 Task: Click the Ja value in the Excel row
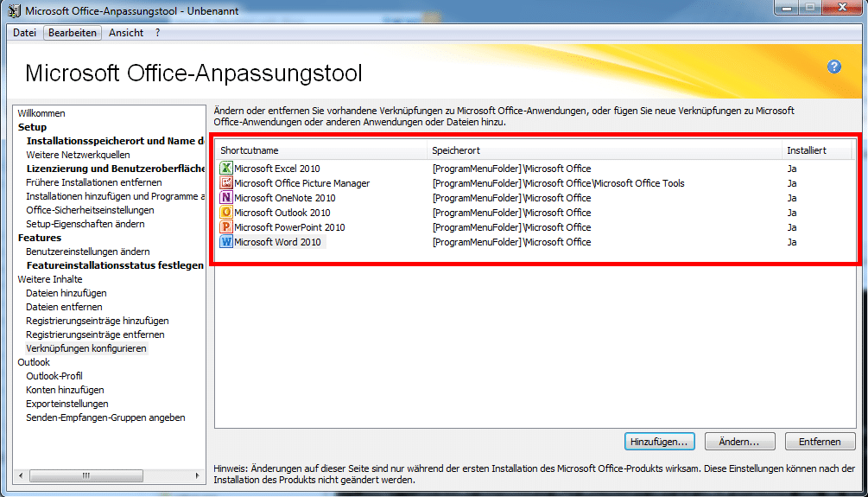[792, 169]
